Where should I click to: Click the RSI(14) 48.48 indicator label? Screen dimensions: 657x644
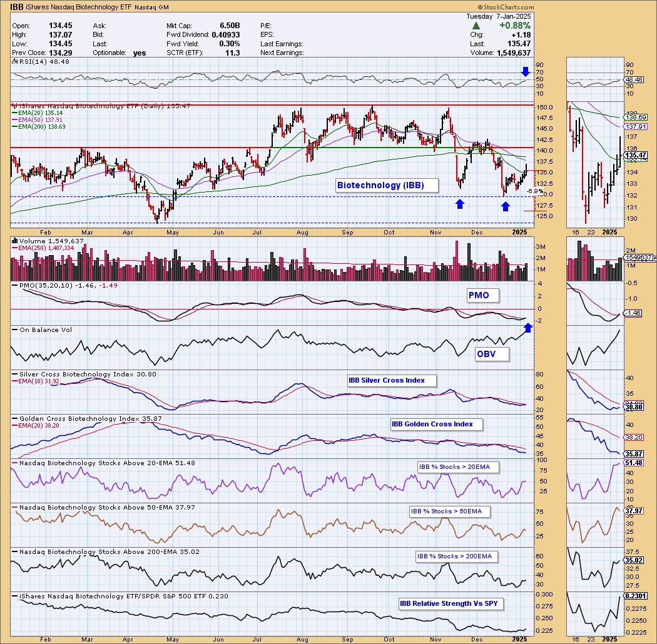coord(44,61)
